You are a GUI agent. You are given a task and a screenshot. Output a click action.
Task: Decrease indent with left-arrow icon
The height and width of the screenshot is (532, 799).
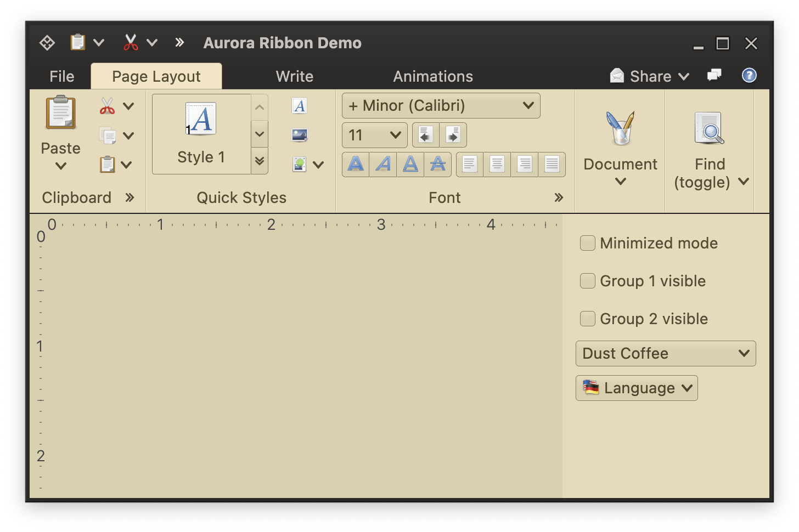pos(426,135)
